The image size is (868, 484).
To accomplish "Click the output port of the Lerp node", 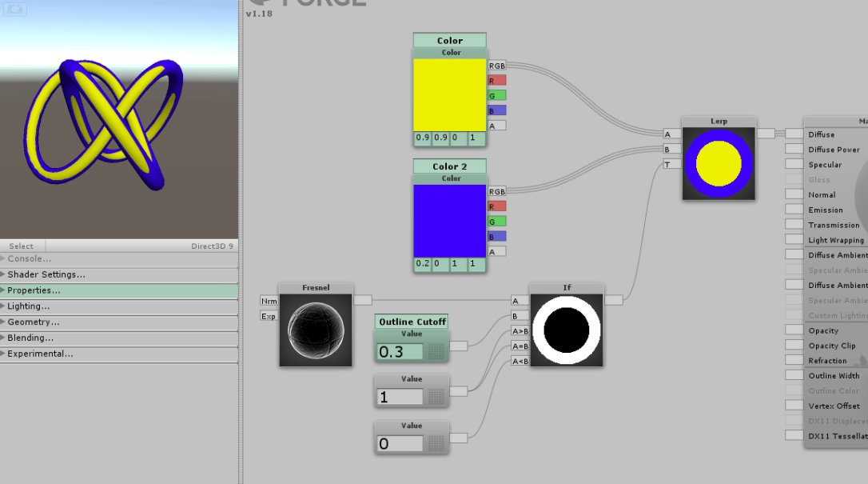I will coord(766,134).
